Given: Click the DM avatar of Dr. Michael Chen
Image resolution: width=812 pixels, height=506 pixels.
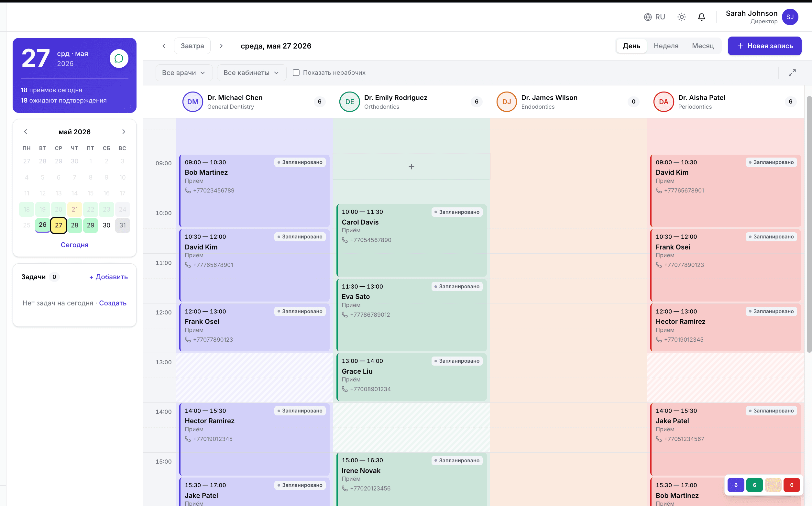Looking at the screenshot, I should pos(193,102).
